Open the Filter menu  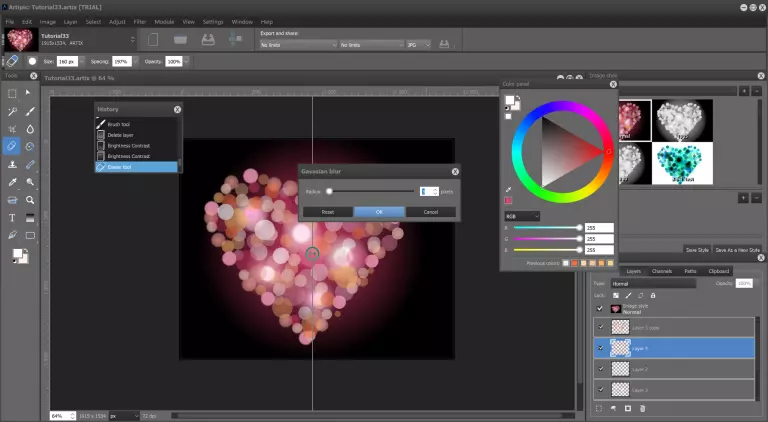coord(140,21)
